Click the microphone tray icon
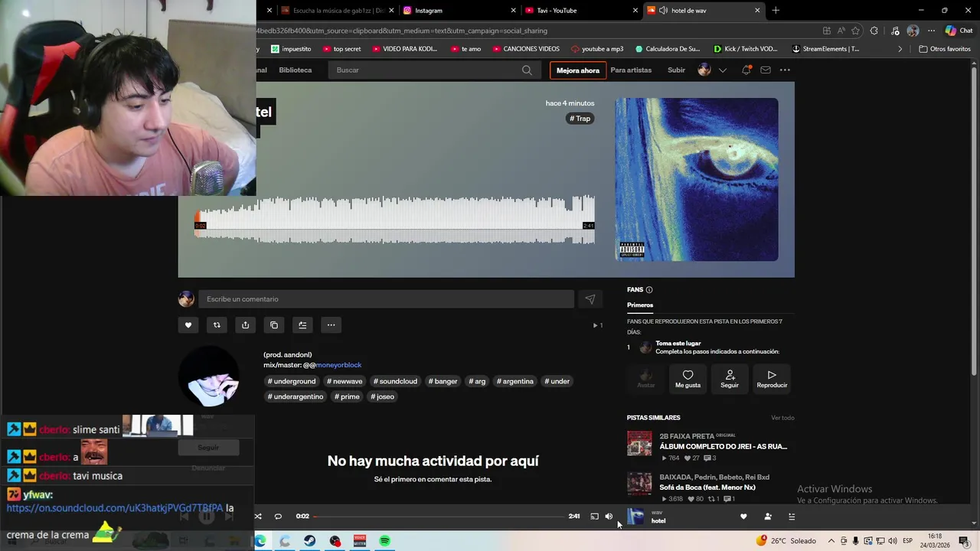Viewport: 980px width, 551px height. [856, 541]
